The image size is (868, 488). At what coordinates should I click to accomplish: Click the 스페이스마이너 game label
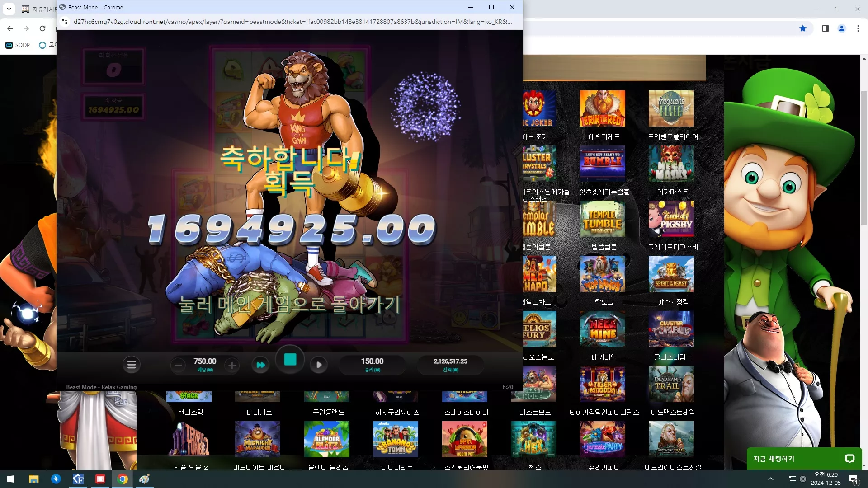[467, 412]
